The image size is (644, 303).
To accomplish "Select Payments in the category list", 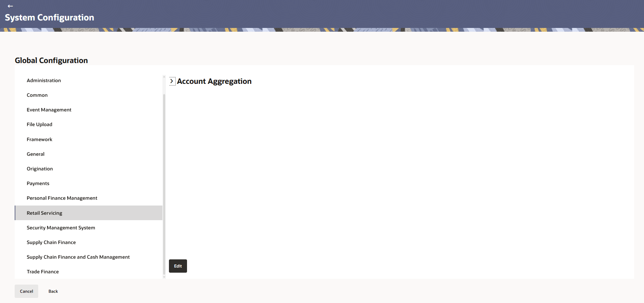I will pos(88,183).
